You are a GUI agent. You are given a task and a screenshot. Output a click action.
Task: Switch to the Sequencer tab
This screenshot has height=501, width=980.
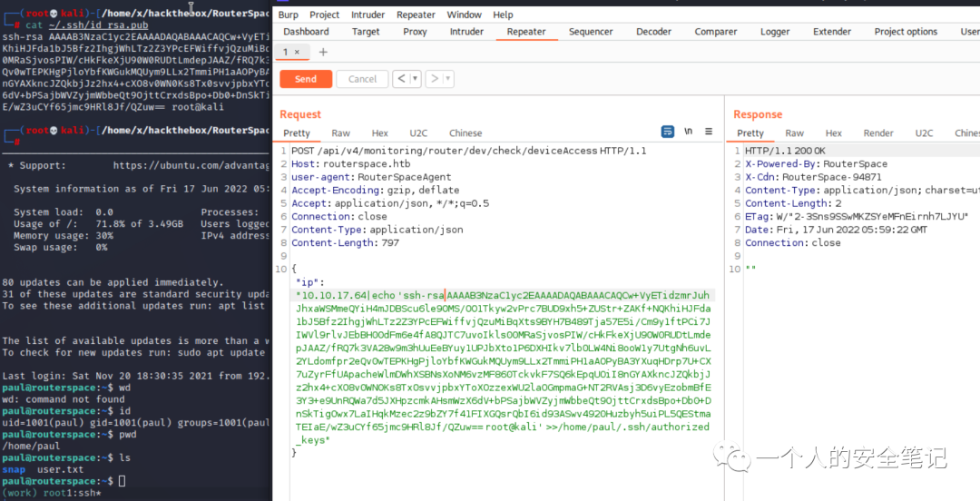tap(591, 31)
